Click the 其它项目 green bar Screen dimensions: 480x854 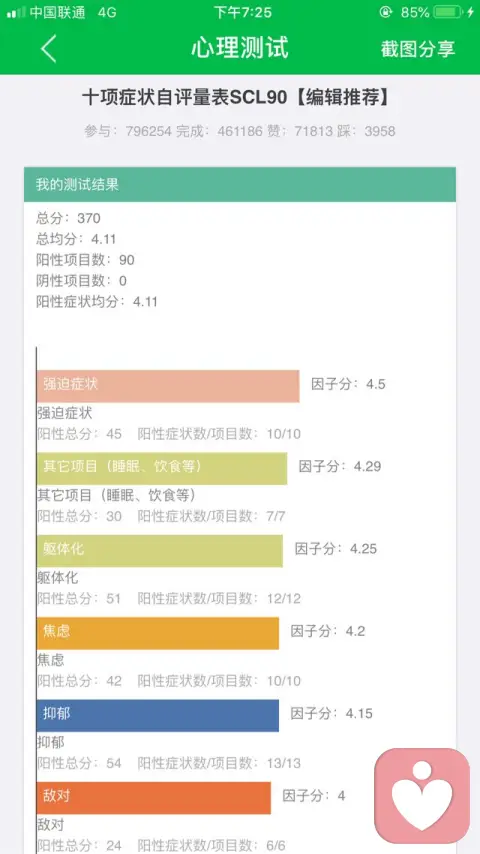point(162,468)
